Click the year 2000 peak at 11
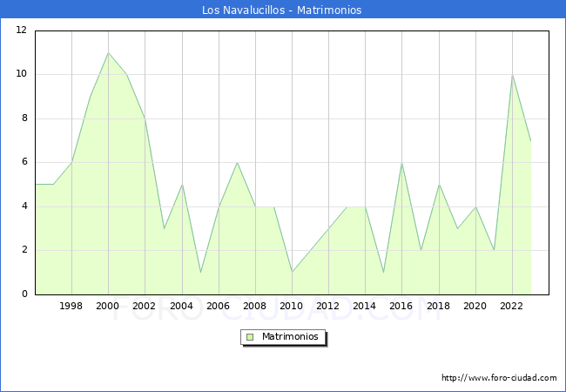This screenshot has width=566, height=392. pos(108,53)
